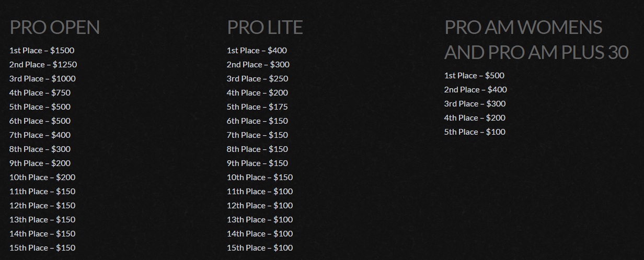Click the PRO OPEN heading
Viewport: 644px width, 260px height.
[54, 27]
